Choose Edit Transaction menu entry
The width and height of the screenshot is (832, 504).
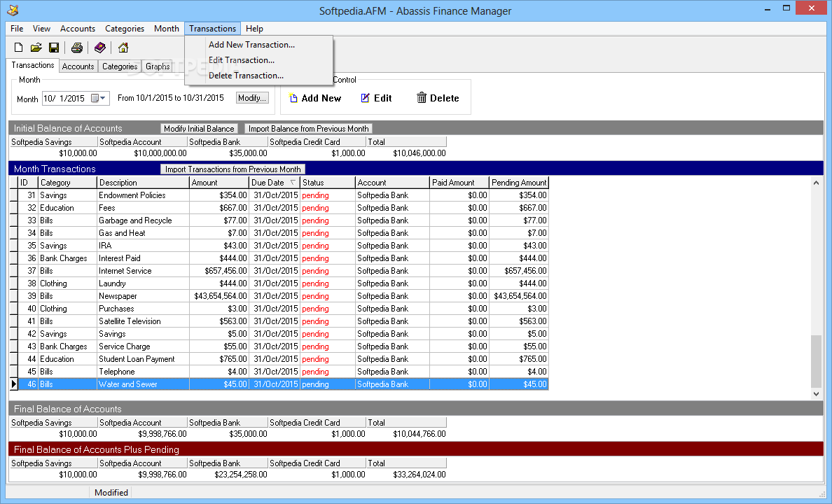(242, 60)
